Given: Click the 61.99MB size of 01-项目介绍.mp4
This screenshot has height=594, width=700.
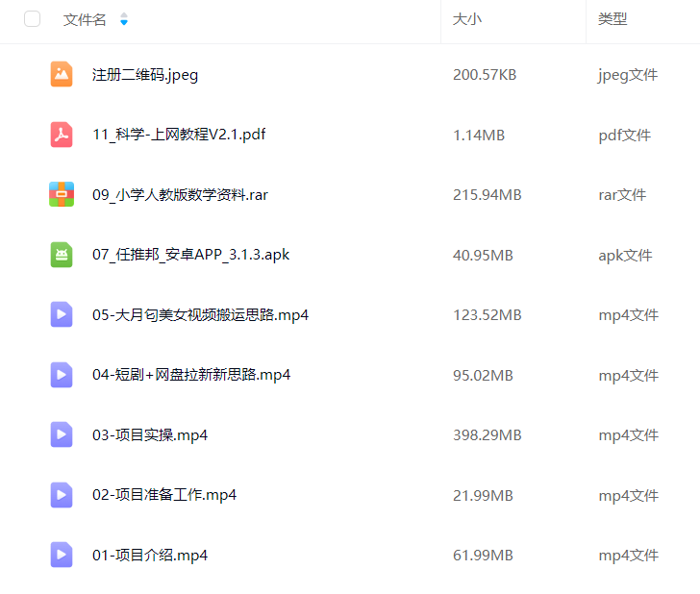Looking at the screenshot, I should point(483,556).
